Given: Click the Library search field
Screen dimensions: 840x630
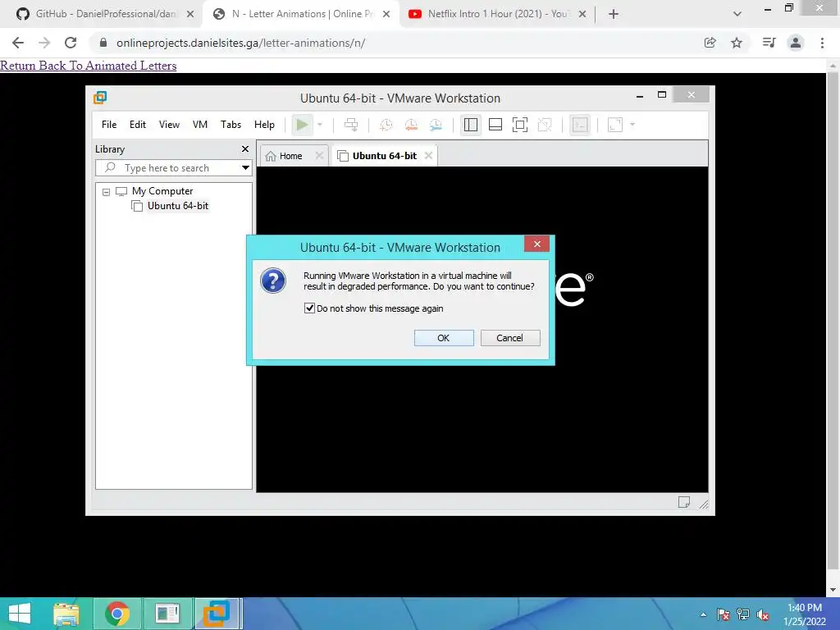Looking at the screenshot, I should [172, 167].
